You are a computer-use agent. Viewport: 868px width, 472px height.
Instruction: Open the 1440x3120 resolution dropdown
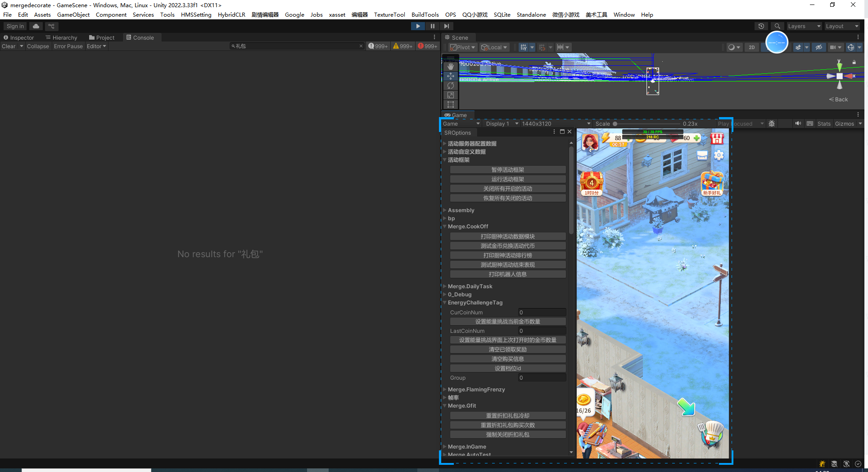(556, 123)
